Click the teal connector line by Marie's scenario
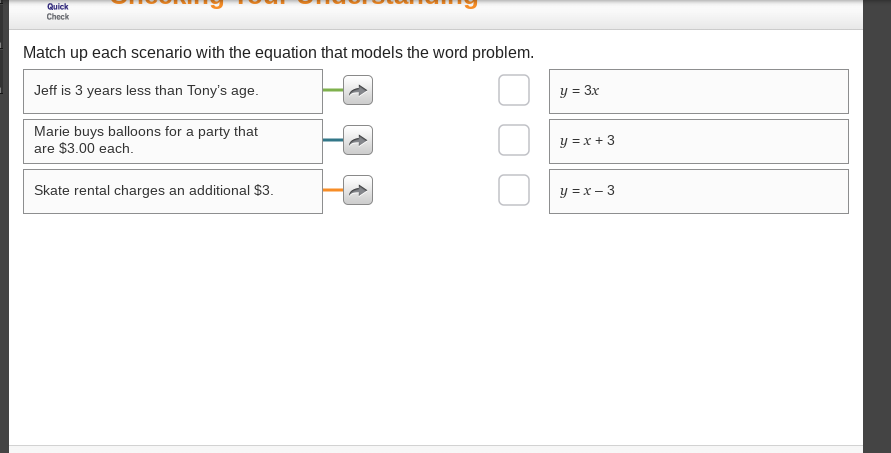The width and height of the screenshot is (891, 453). coord(333,140)
